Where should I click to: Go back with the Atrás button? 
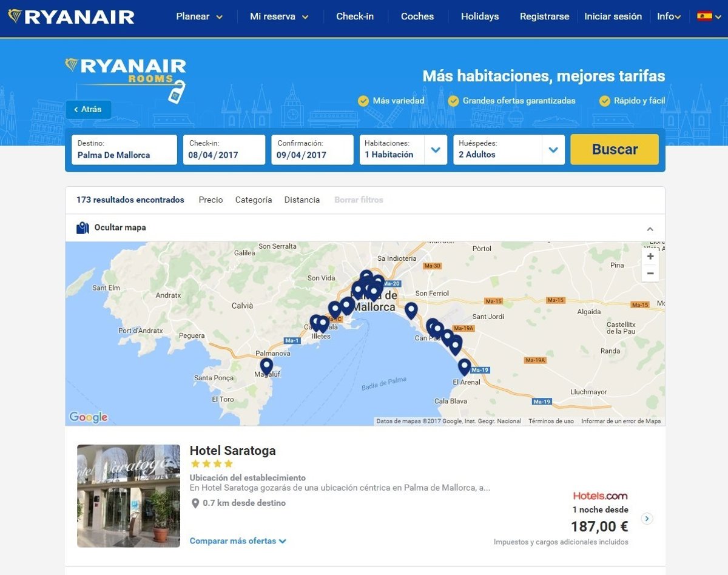[89, 110]
